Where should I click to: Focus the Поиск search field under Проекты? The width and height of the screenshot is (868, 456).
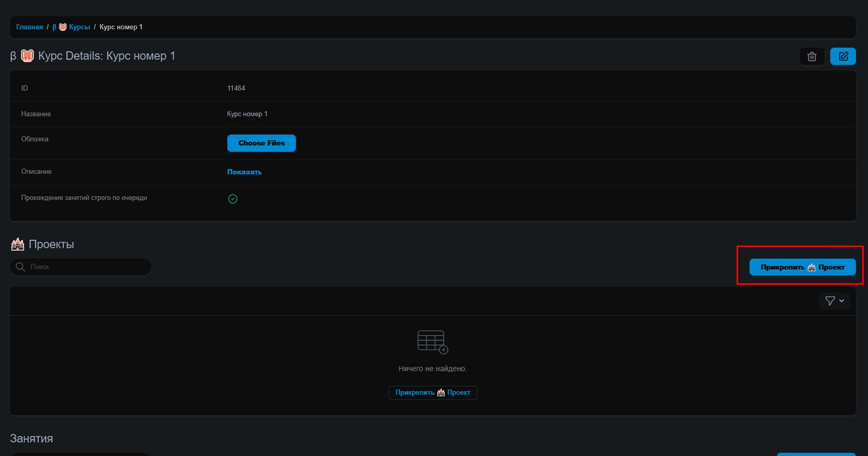click(86, 267)
